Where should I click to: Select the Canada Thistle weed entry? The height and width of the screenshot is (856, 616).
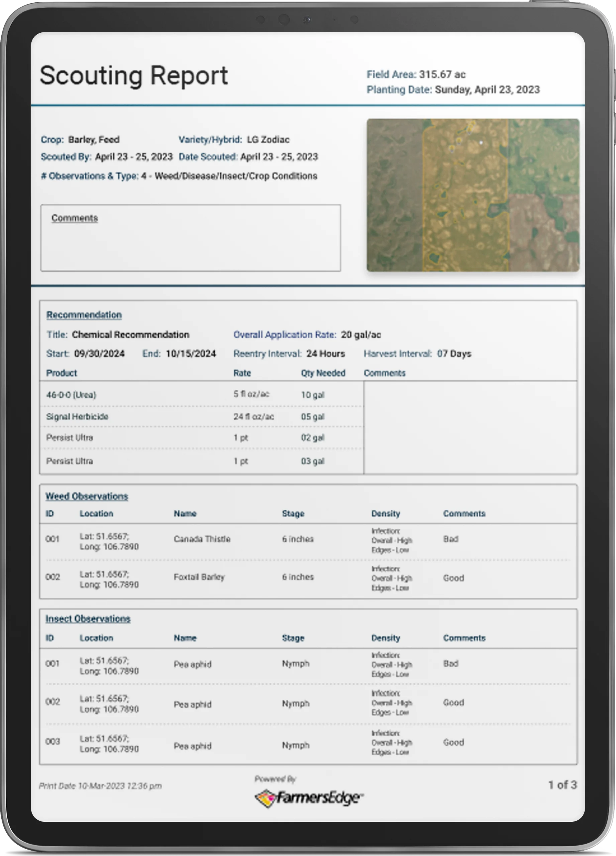point(202,539)
